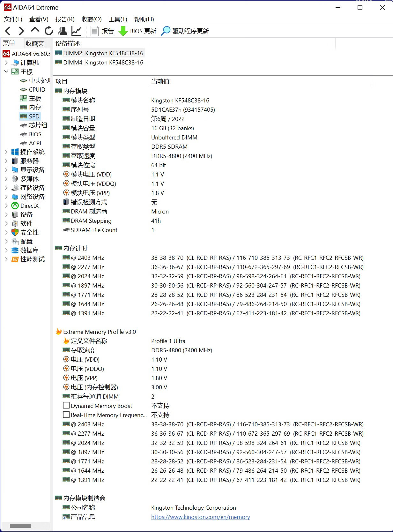The image size is (393, 532).
Task: Open the 查看(V) menu
Action: pyautogui.click(x=39, y=19)
